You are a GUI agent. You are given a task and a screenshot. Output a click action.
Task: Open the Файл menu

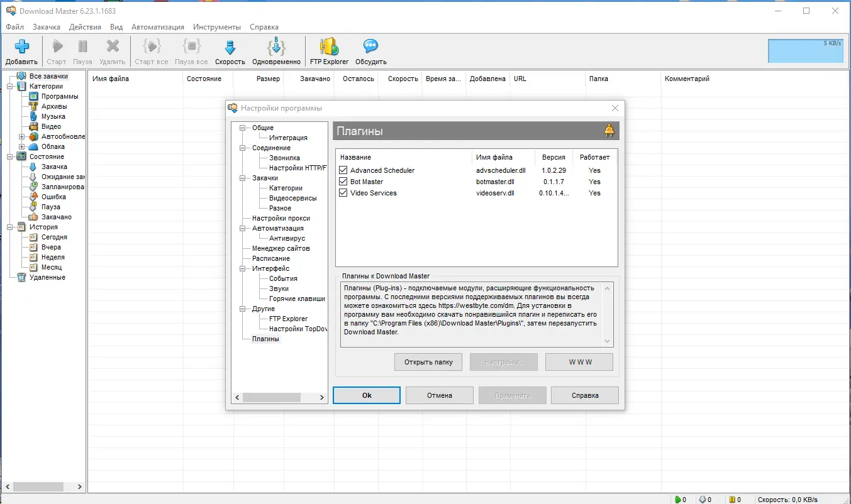[x=15, y=27]
